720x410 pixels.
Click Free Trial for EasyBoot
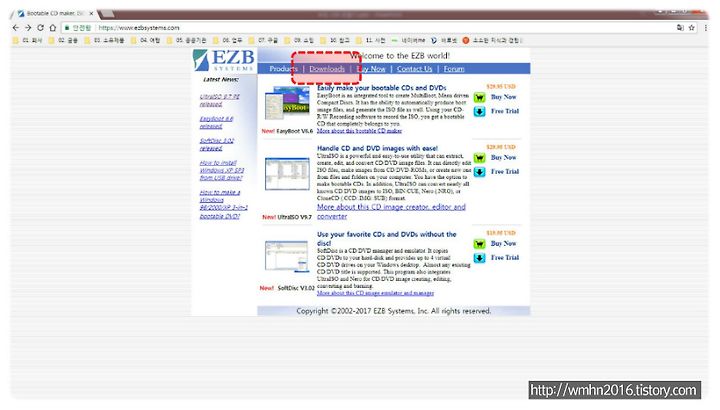505,111
